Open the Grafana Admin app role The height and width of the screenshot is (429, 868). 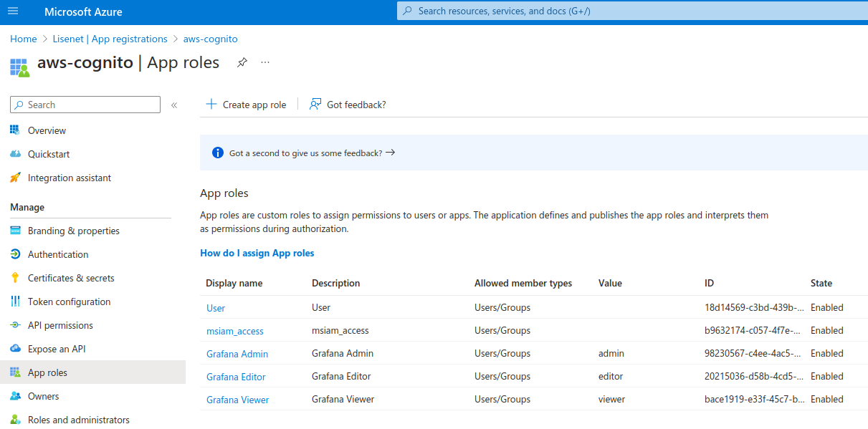point(237,354)
